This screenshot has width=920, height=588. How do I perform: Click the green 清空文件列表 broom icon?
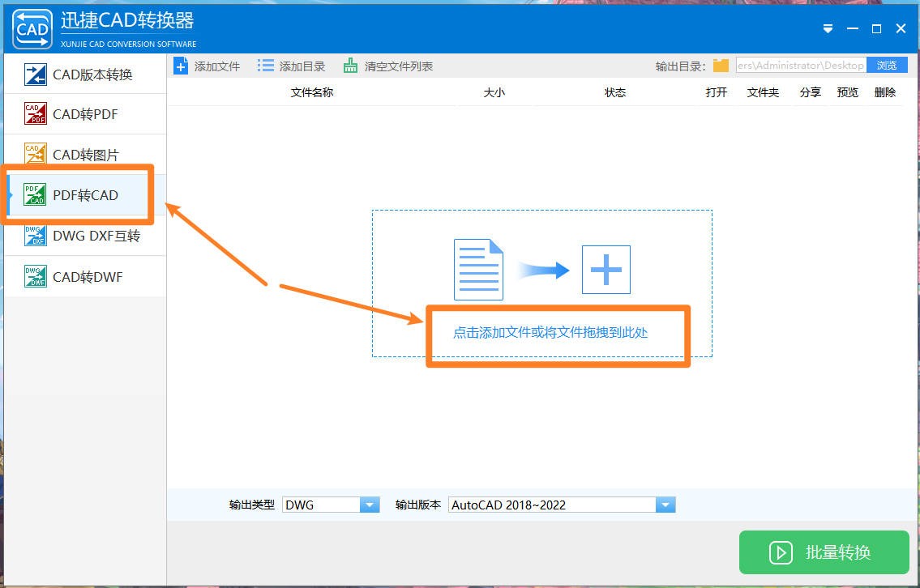pyautogui.click(x=351, y=66)
